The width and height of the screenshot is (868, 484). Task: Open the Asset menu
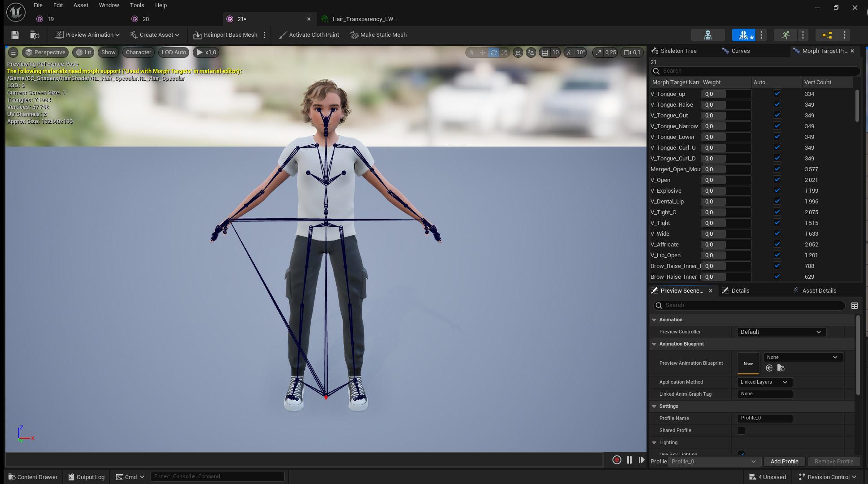point(81,5)
